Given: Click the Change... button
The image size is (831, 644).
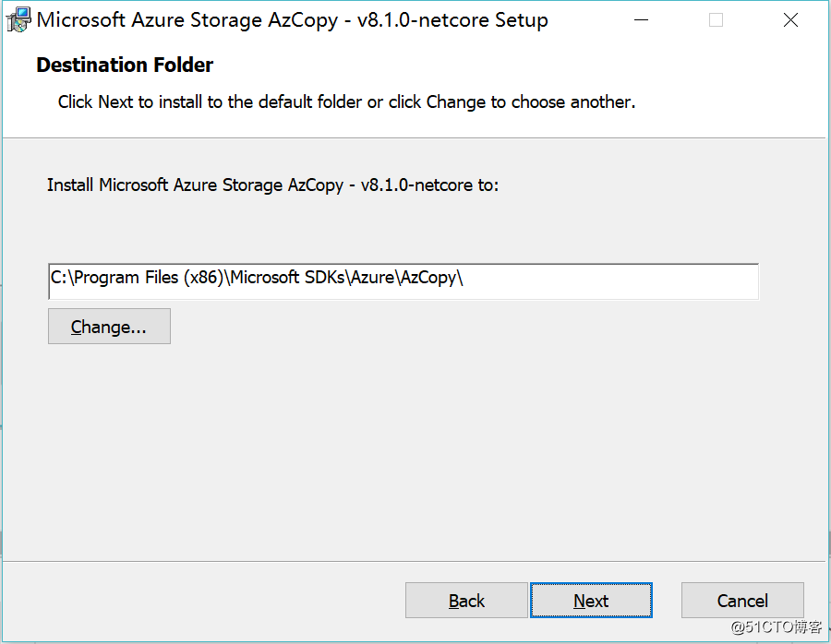Looking at the screenshot, I should (109, 327).
